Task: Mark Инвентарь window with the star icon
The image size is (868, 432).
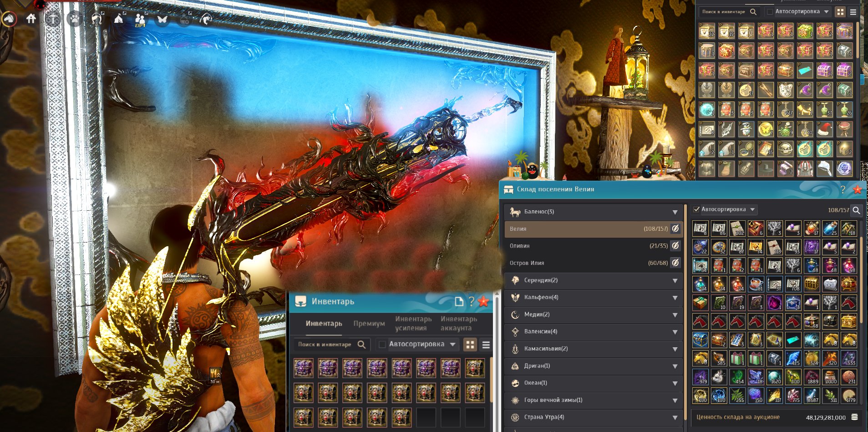Action: coord(483,301)
